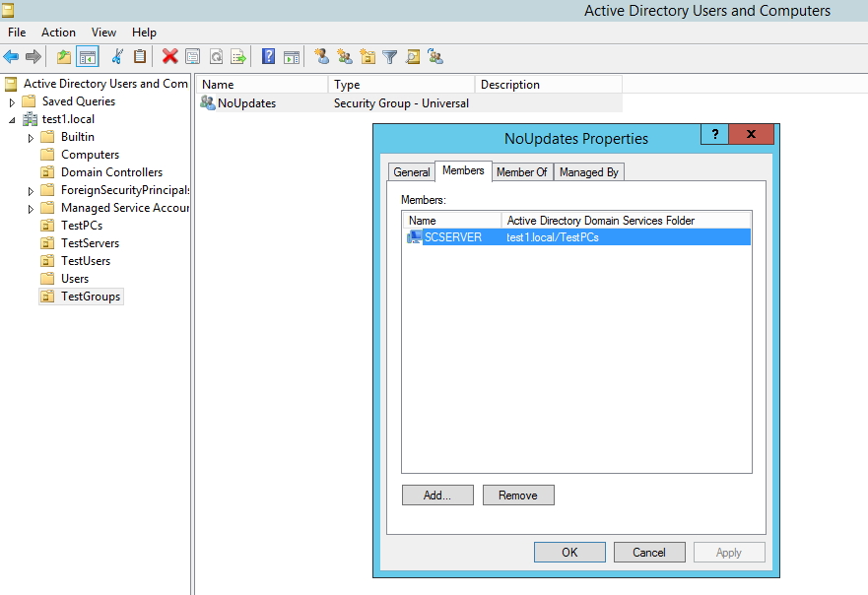Expand the Managed Service Accounts container

pyautogui.click(x=31, y=208)
